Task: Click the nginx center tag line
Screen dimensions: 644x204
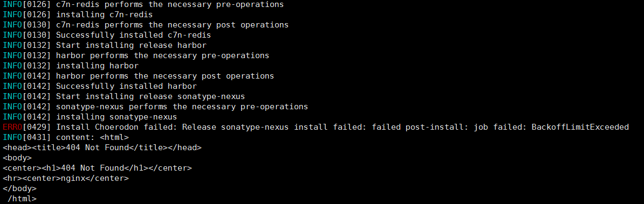Action: [x=66, y=178]
